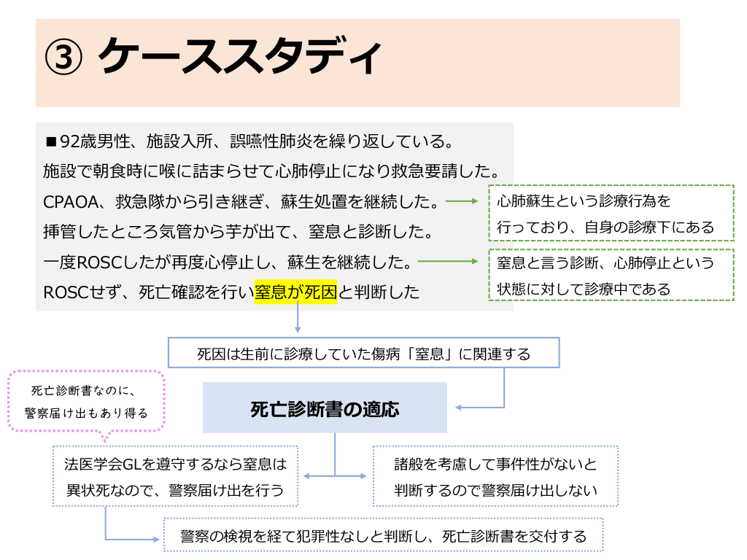The height and width of the screenshot is (560, 747).
Task: Click the green arrow after 蘇生を継続した
Action: point(452,260)
